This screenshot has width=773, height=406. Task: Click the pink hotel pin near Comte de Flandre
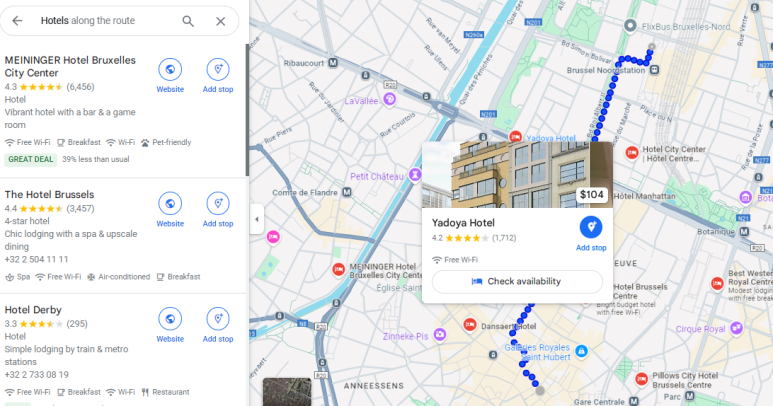(273, 237)
